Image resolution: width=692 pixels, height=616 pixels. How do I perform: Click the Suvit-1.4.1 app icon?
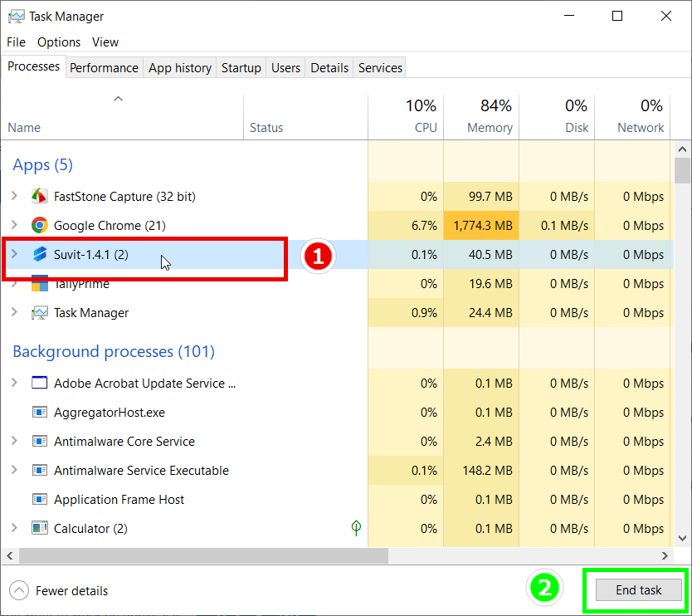pyautogui.click(x=40, y=254)
